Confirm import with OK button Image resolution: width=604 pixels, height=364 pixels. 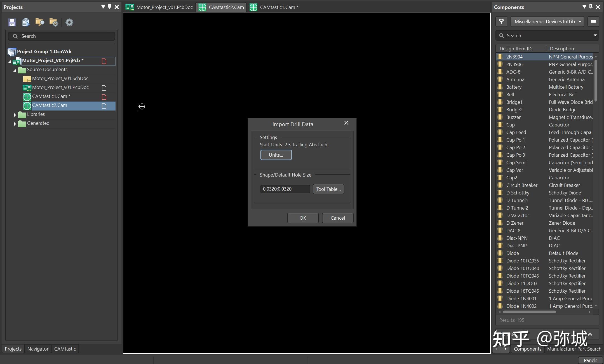point(303,218)
